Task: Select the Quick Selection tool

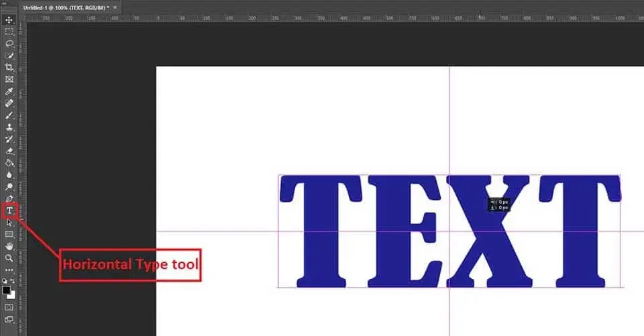Action: pos(9,56)
